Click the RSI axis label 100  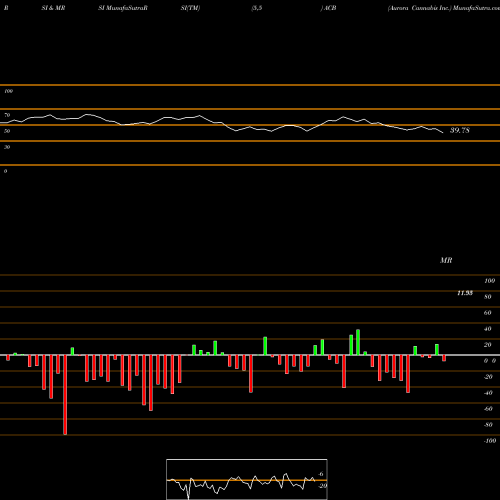pos(8,91)
